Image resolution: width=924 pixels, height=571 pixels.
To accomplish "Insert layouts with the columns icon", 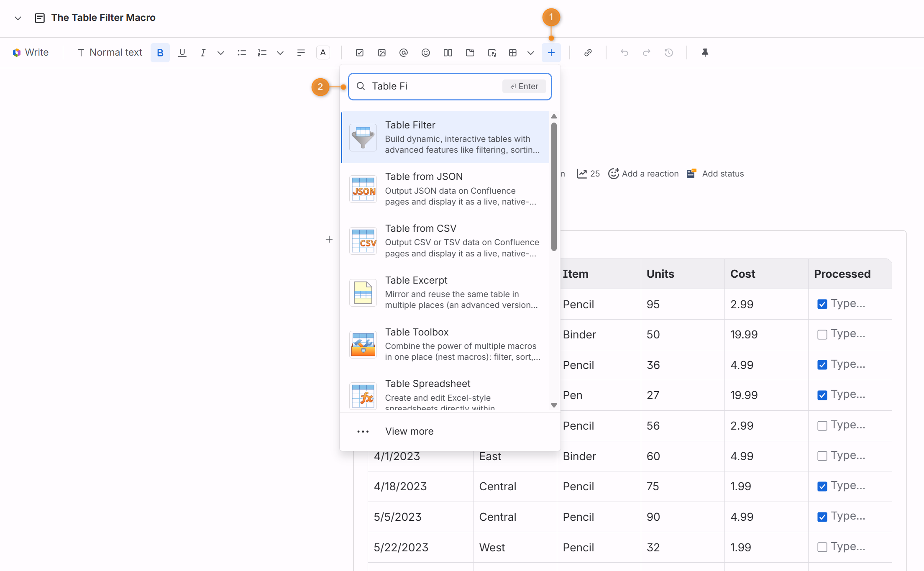I will click(x=448, y=53).
